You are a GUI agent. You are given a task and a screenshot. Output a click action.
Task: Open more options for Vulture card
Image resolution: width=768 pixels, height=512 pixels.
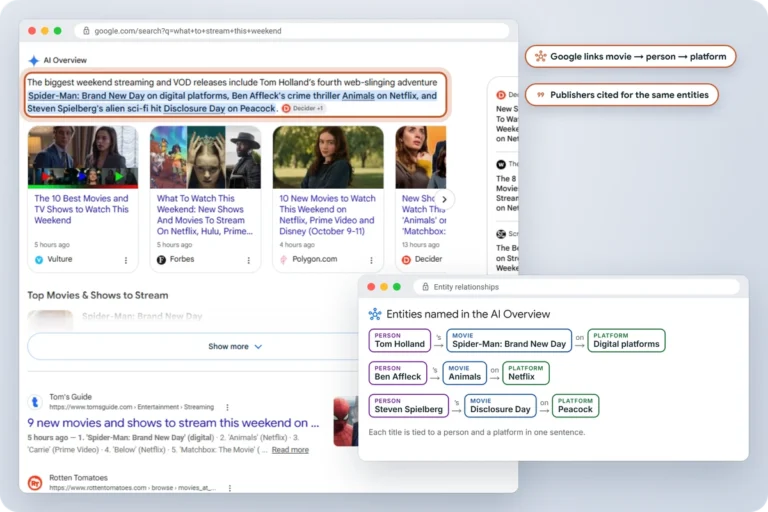point(126,260)
